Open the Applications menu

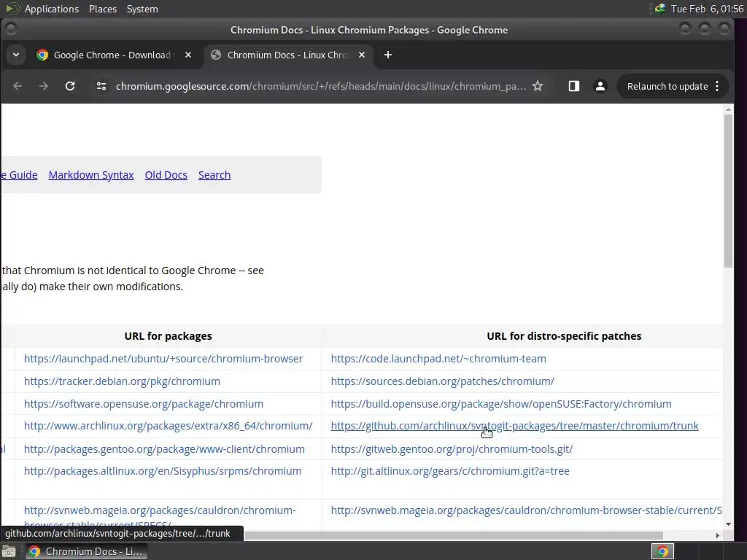pos(52,9)
